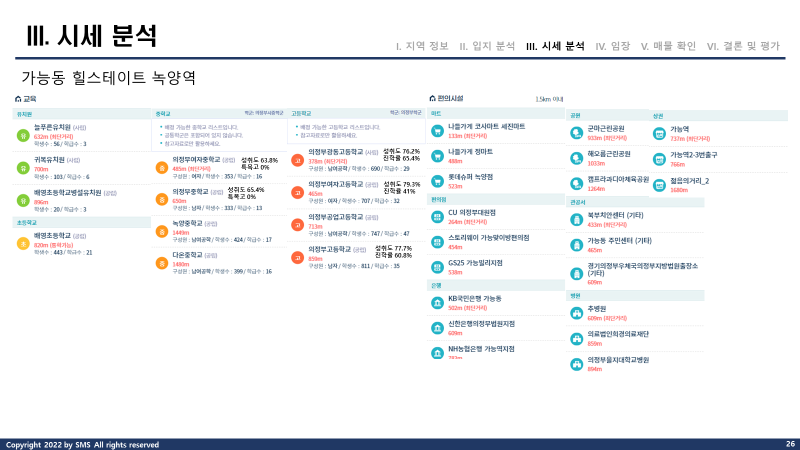This screenshot has height=450, width=800.
Task: Click the yellow icon beside 배영초등학교
Action: click(23, 244)
